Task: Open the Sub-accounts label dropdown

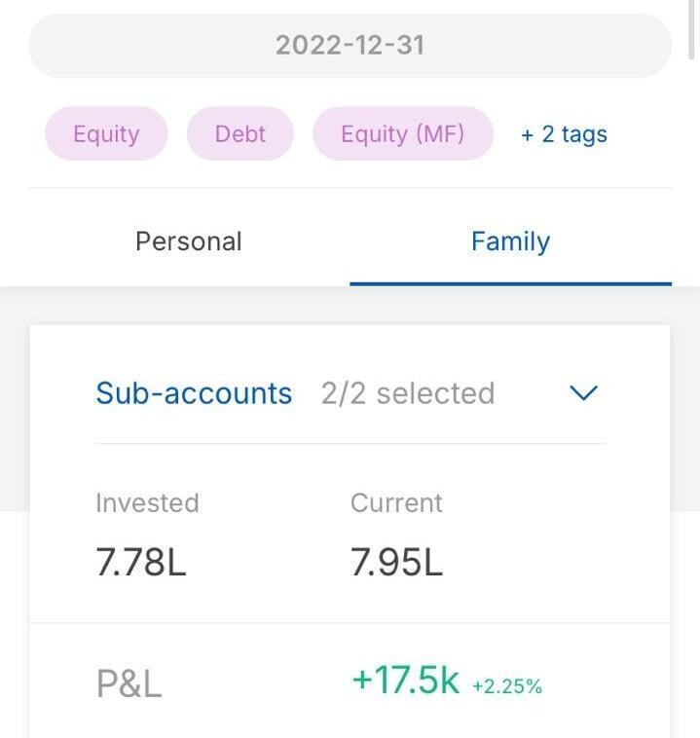Action: (194, 393)
